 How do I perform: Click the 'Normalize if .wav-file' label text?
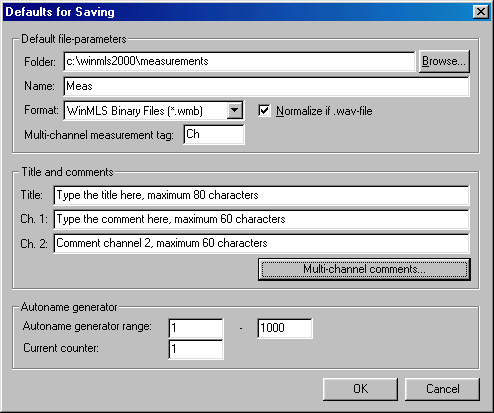coord(324,111)
